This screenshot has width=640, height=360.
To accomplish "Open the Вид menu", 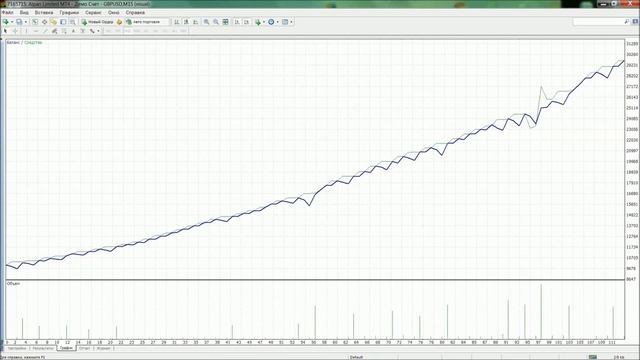I will [24, 13].
